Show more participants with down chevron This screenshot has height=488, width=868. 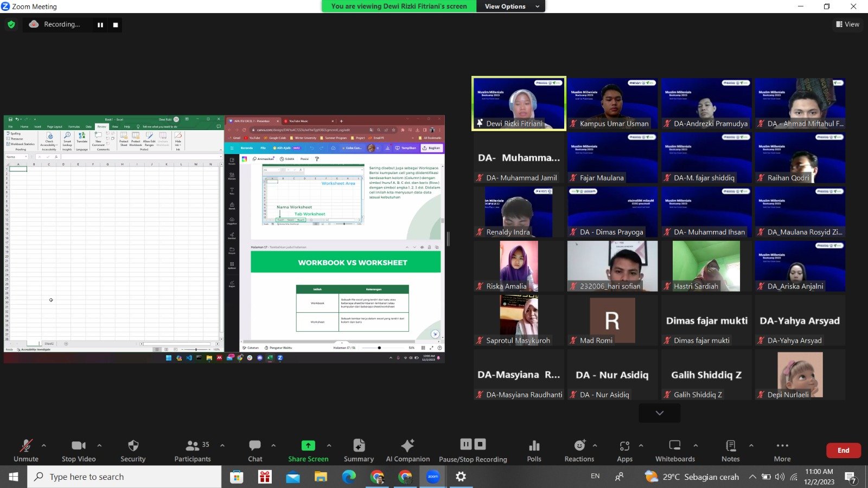tap(659, 413)
